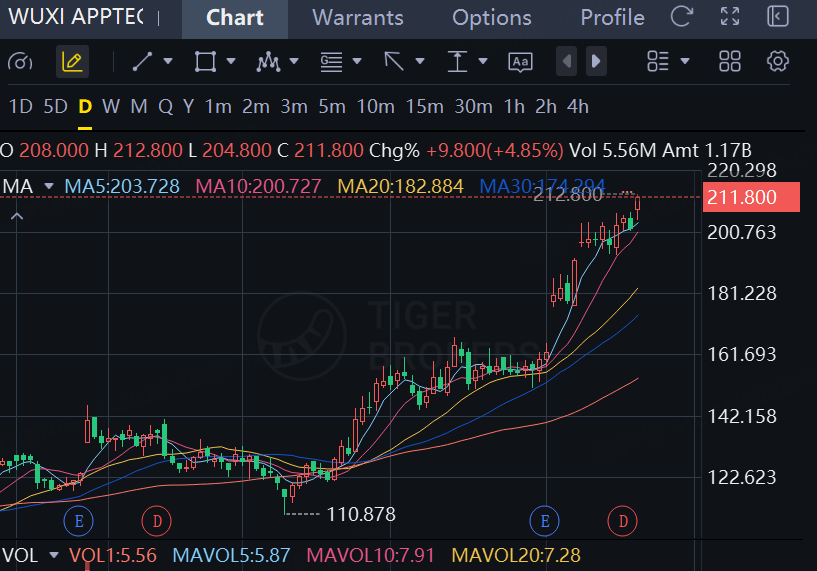Click the right earnings E marker
The image size is (817, 571).
pyautogui.click(x=544, y=521)
